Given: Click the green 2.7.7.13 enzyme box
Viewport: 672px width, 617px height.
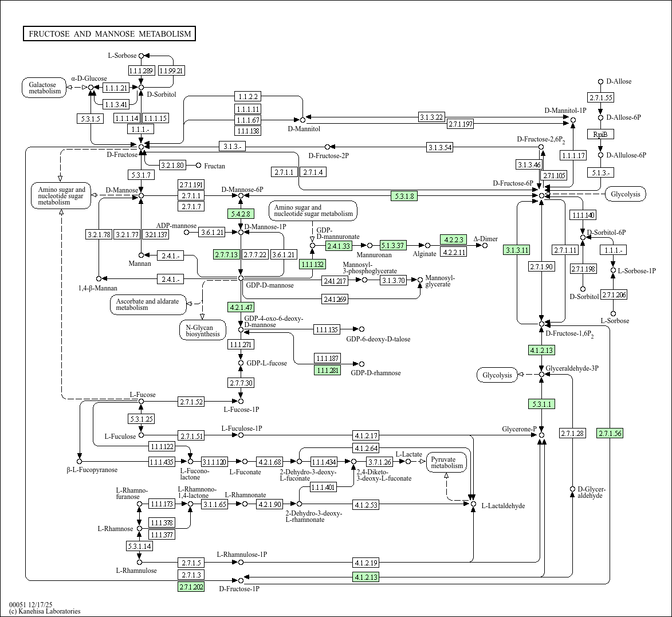Looking at the screenshot, I should tap(226, 254).
